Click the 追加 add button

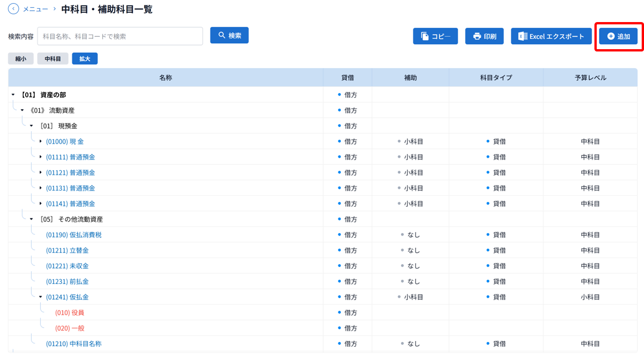tap(618, 36)
